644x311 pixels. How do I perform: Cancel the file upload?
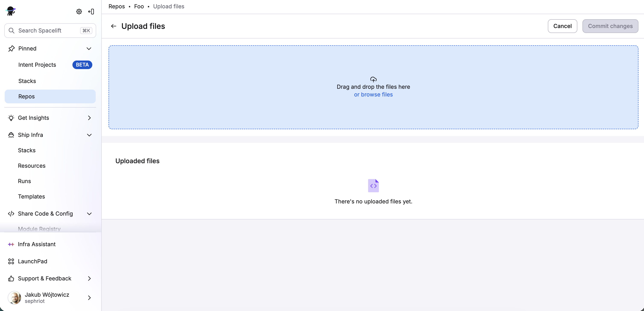562,26
